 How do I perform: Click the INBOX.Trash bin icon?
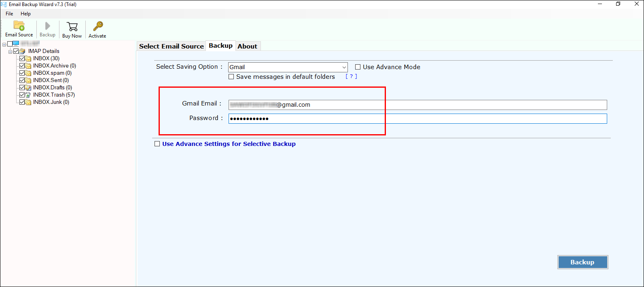click(28, 95)
